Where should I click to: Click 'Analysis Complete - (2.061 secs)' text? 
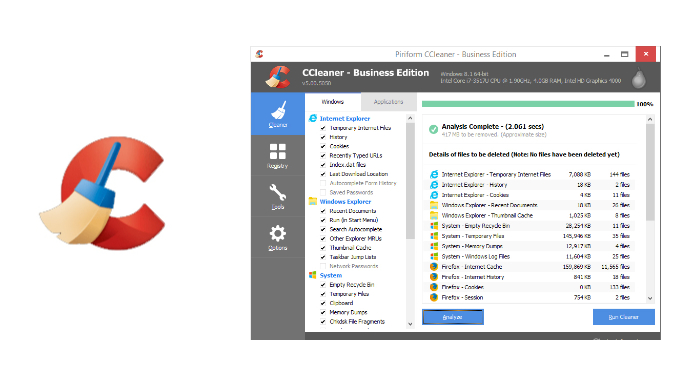[493, 126]
